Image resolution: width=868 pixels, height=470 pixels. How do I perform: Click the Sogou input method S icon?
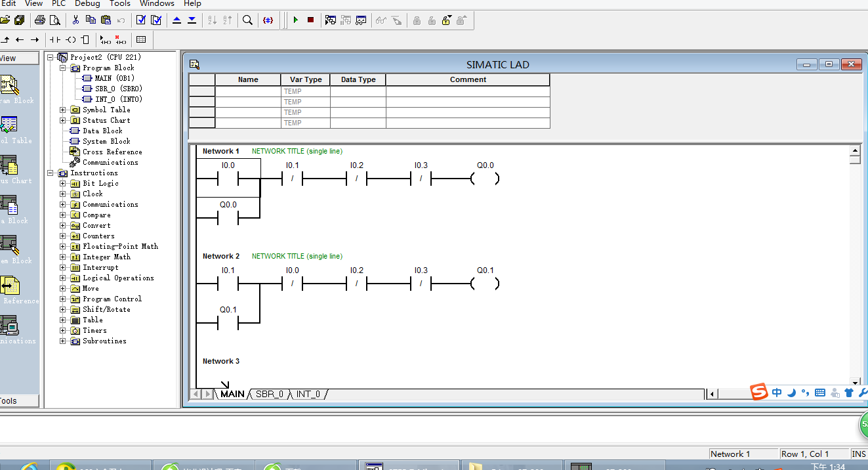pos(759,393)
